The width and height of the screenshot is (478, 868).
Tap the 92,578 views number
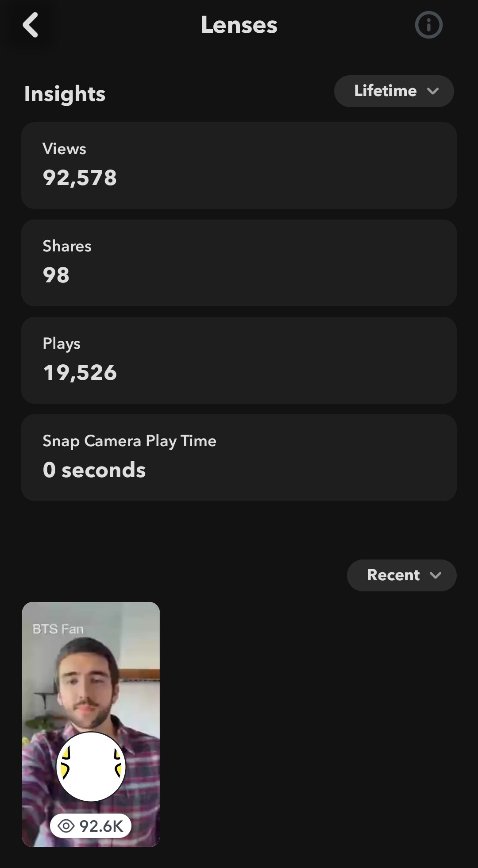click(x=80, y=178)
